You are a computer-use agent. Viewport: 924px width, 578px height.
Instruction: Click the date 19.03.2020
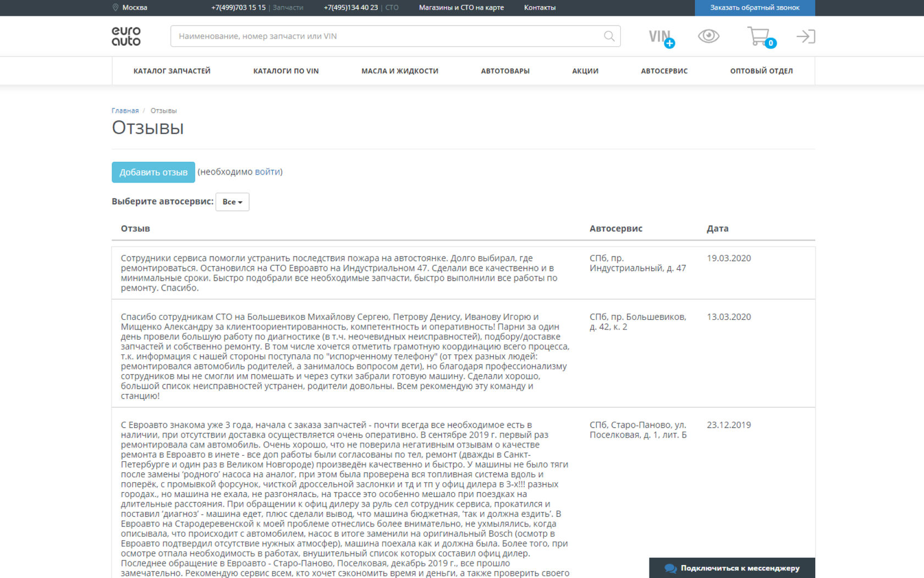pyautogui.click(x=729, y=258)
